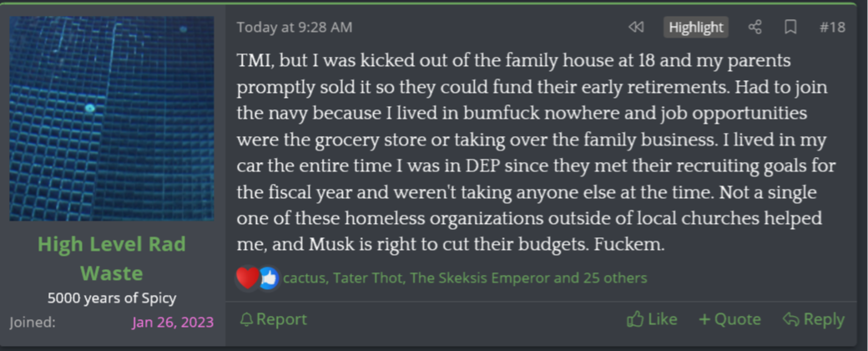Image resolution: width=868 pixels, height=351 pixels.
Task: Expand the "25 others" reactions list
Action: [613, 277]
